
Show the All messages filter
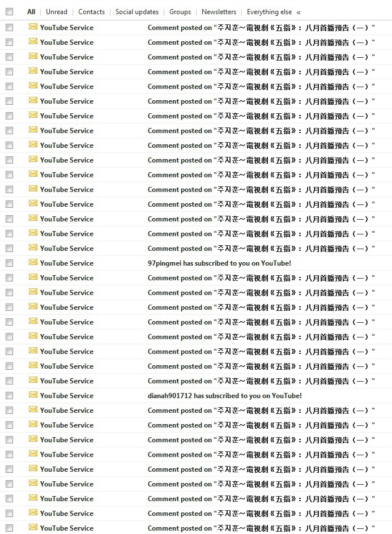click(31, 12)
